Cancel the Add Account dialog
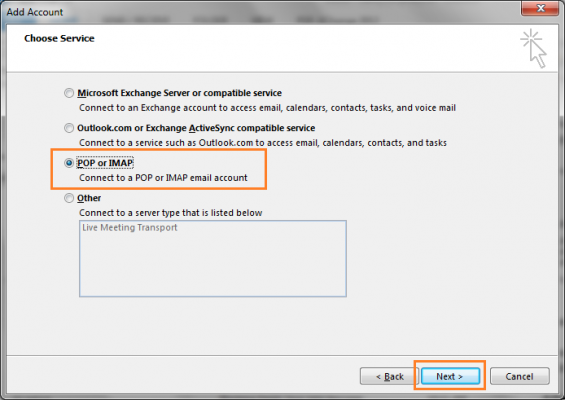Image resolution: width=565 pixels, height=400 pixels. pyautogui.click(x=520, y=376)
